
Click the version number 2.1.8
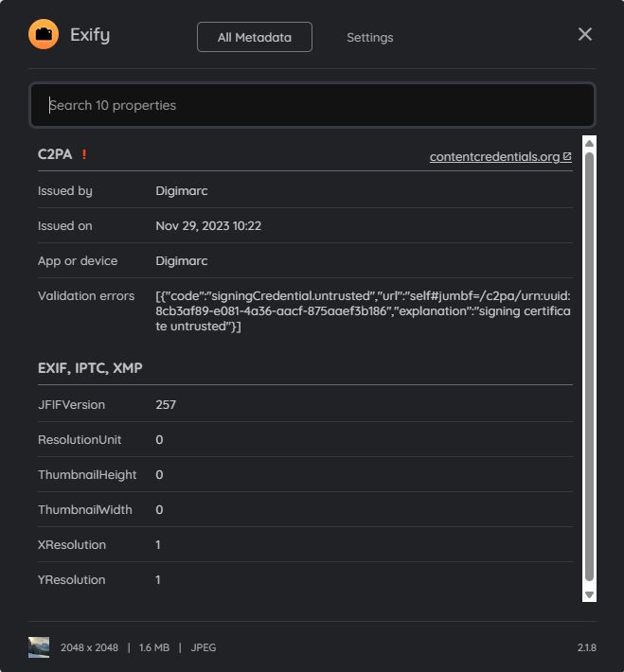(x=586, y=647)
